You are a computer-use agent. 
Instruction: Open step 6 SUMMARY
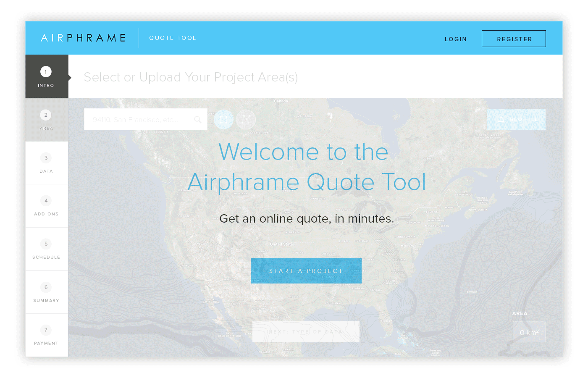click(x=47, y=292)
